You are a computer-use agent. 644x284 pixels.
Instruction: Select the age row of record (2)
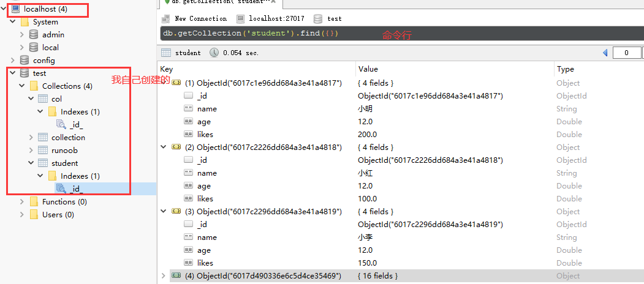pyautogui.click(x=401, y=186)
